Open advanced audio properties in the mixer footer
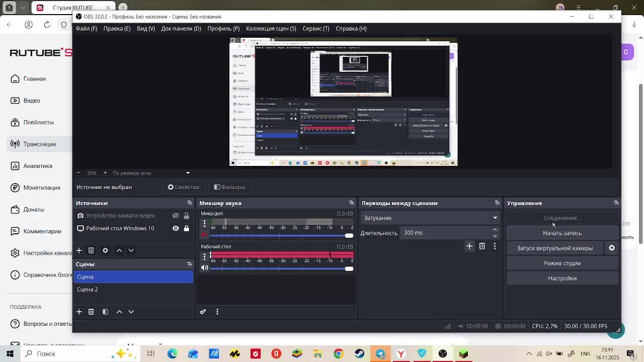Viewport: 644px width, 362px height. tap(203, 312)
